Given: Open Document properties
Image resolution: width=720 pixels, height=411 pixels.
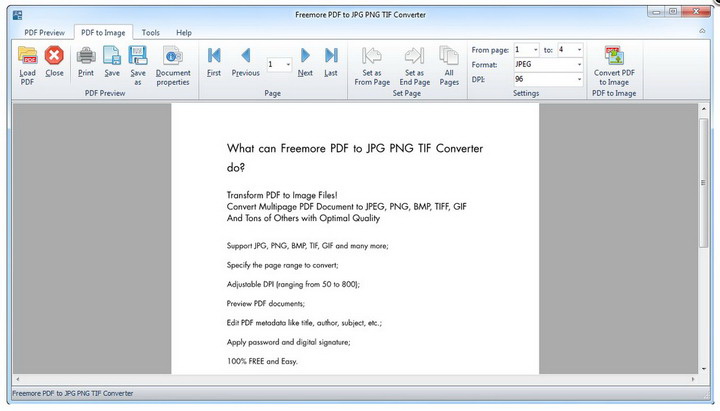Looking at the screenshot, I should coord(173,66).
